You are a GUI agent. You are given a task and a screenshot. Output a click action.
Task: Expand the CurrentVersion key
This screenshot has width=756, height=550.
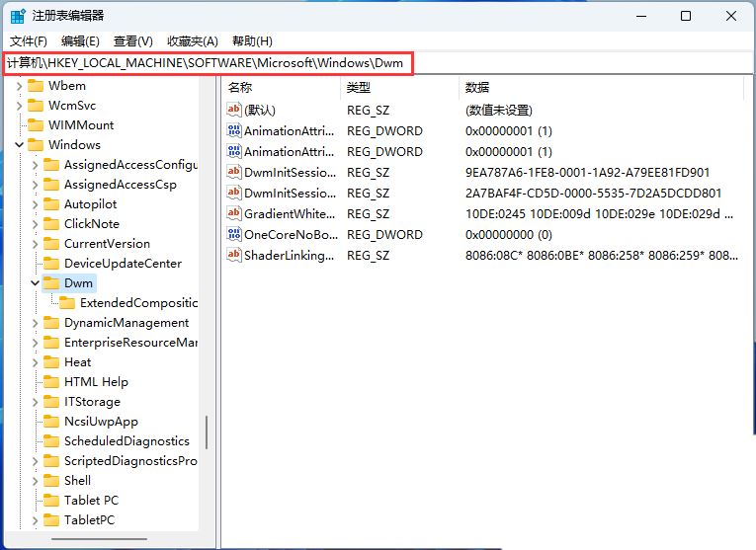tap(36, 244)
